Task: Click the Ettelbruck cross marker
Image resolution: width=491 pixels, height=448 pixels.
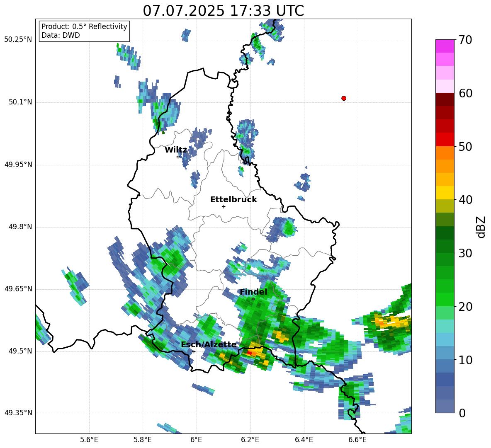Action: tap(224, 206)
